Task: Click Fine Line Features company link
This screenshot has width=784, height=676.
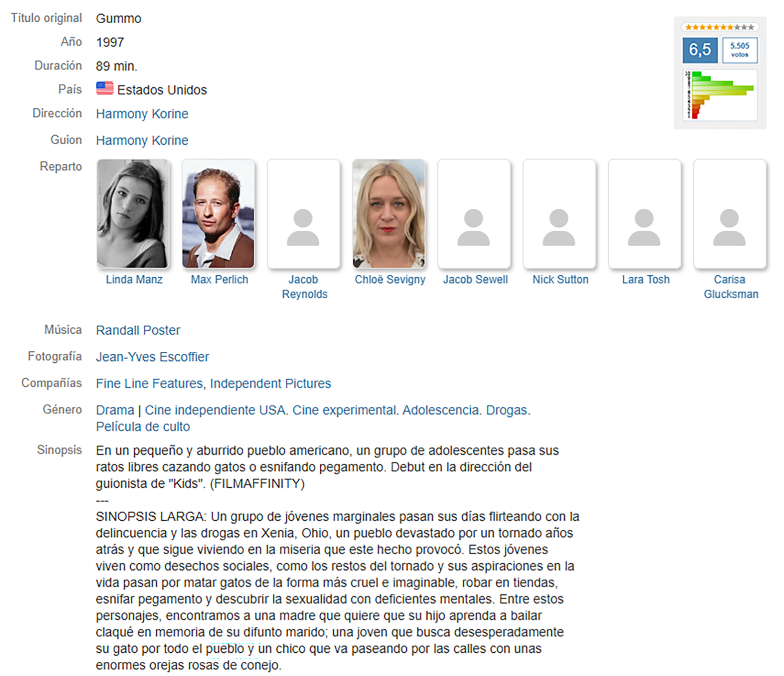Action: pos(149,383)
